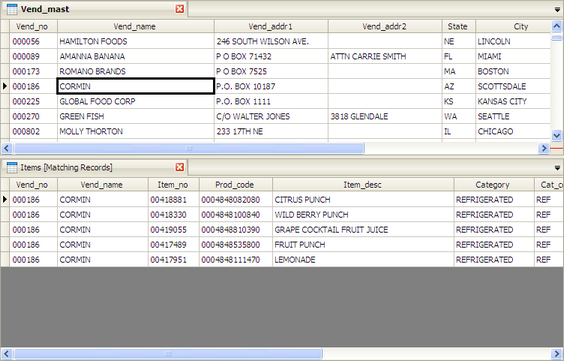564x361 pixels.
Task: Click the Item_no column header
Action: (173, 184)
